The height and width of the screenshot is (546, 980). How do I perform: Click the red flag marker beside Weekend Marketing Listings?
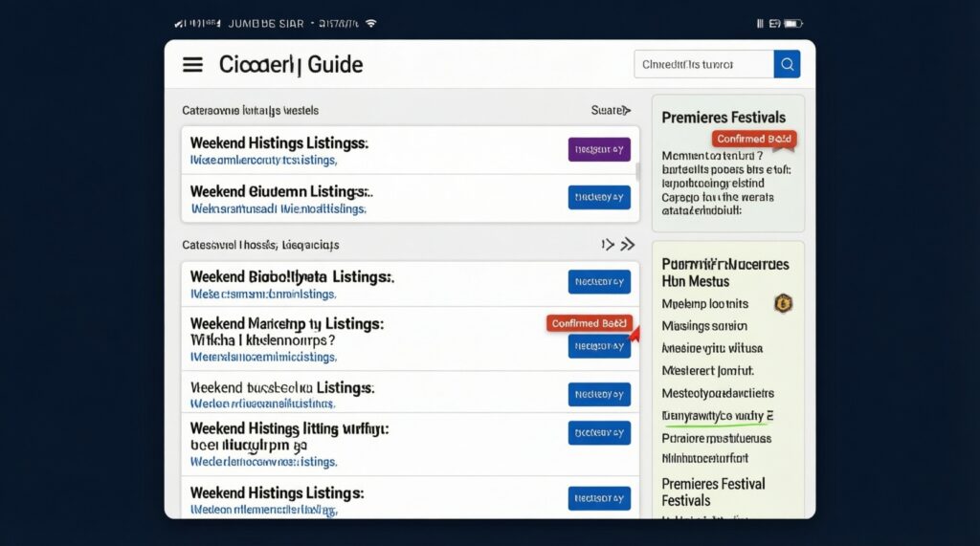click(632, 334)
